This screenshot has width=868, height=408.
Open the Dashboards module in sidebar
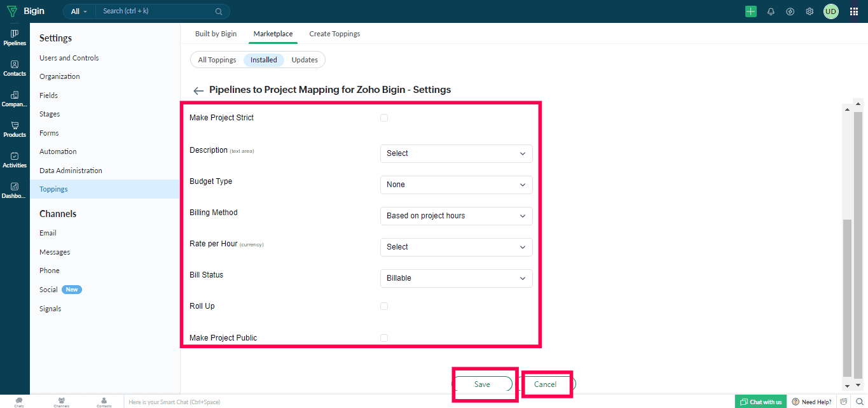click(x=15, y=190)
